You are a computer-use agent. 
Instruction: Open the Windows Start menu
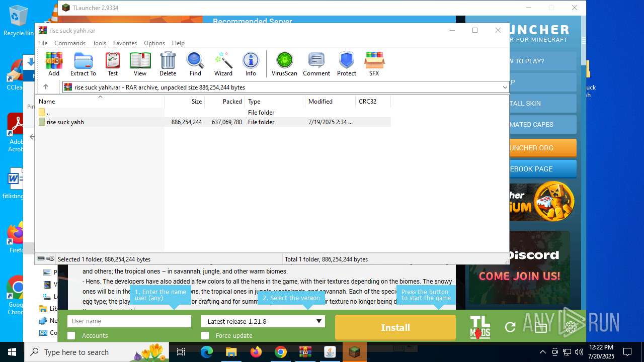coord(12,352)
